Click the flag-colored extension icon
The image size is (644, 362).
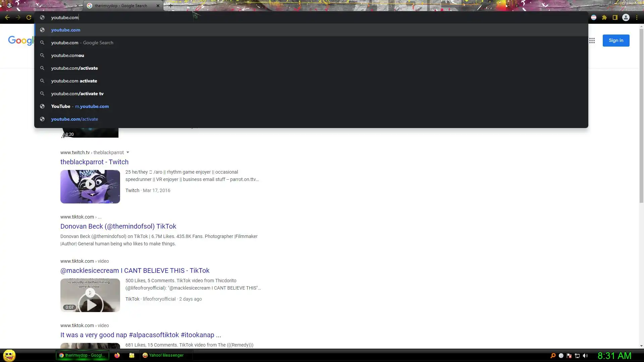(x=594, y=17)
